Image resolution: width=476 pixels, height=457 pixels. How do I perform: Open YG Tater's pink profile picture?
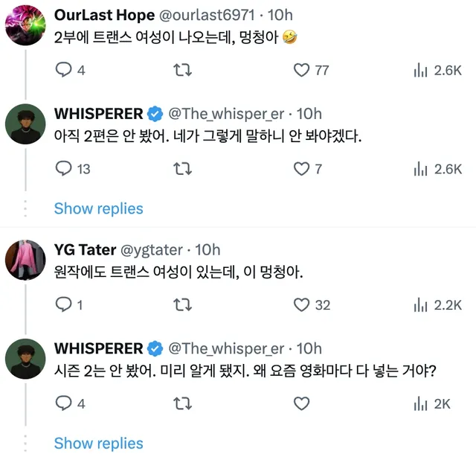pyautogui.click(x=23, y=263)
